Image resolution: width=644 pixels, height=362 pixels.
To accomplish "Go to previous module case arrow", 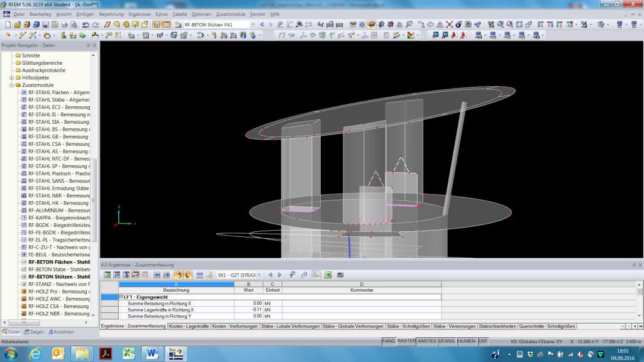I will pos(262,25).
